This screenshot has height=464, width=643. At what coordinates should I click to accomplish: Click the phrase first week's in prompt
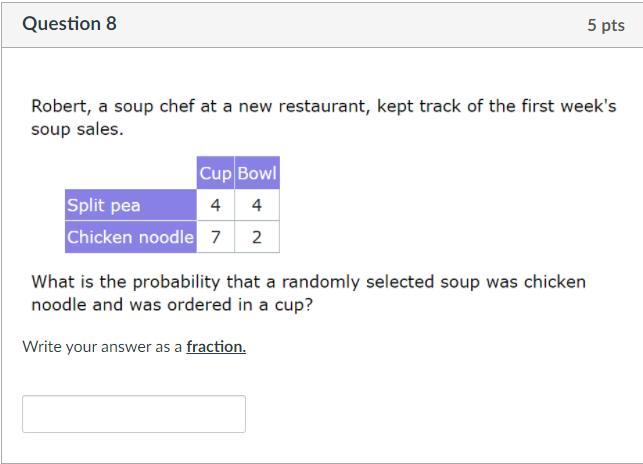569,106
